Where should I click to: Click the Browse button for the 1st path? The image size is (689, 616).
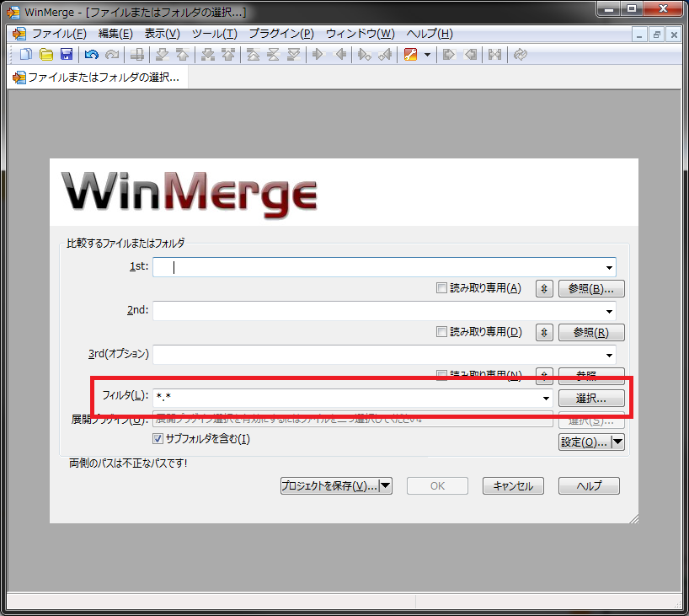tap(590, 288)
